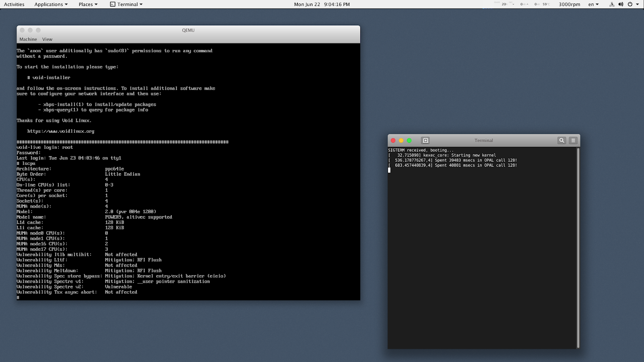
Task: Click the 'Spent 39483 msecs' log line
Action: point(452,160)
